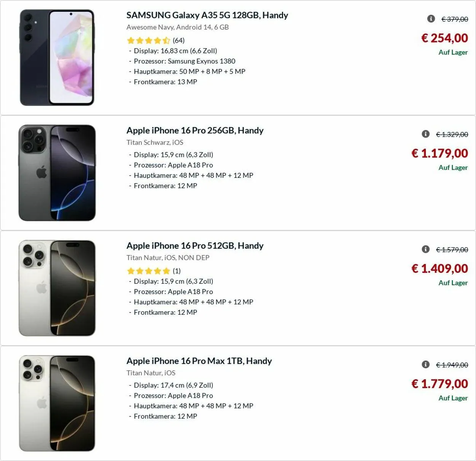Image resolution: width=476 pixels, height=461 pixels.
Task: Open SAMSUNG Galaxy A35 5G 128GB title
Action: click(x=207, y=15)
